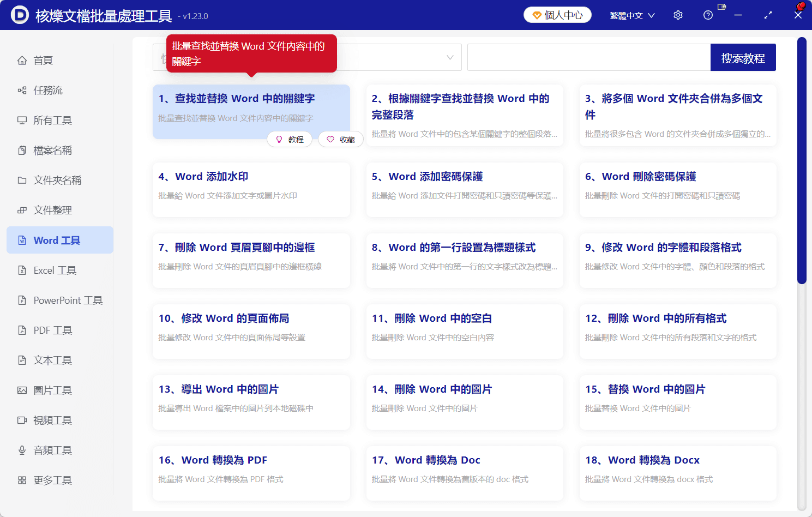Open card 10 修改 Word 的頁面佈局

251,332
